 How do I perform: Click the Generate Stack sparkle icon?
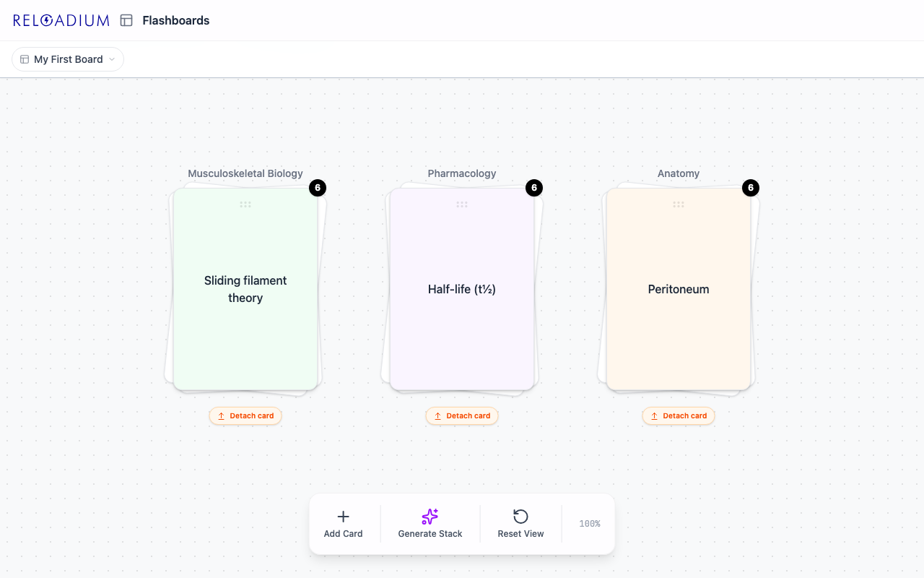click(430, 517)
